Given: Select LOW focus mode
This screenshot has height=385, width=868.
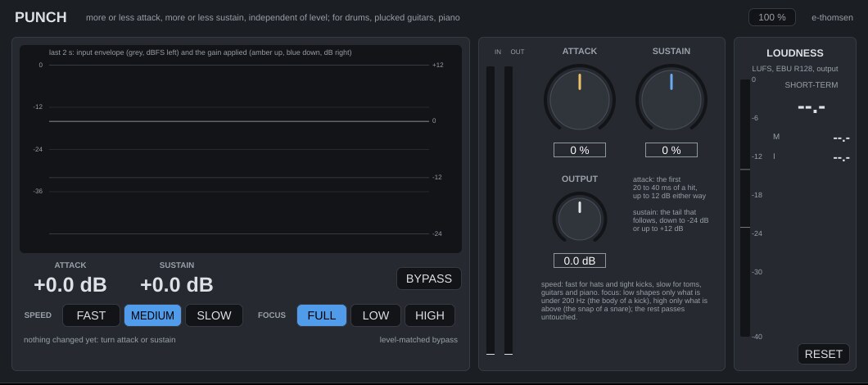Looking at the screenshot, I should [376, 315].
